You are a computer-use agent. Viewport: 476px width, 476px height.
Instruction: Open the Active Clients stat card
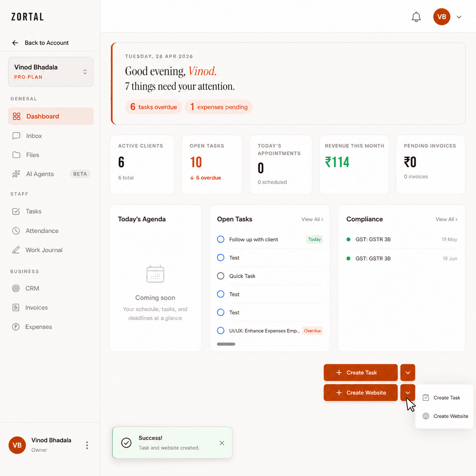[x=142, y=164]
